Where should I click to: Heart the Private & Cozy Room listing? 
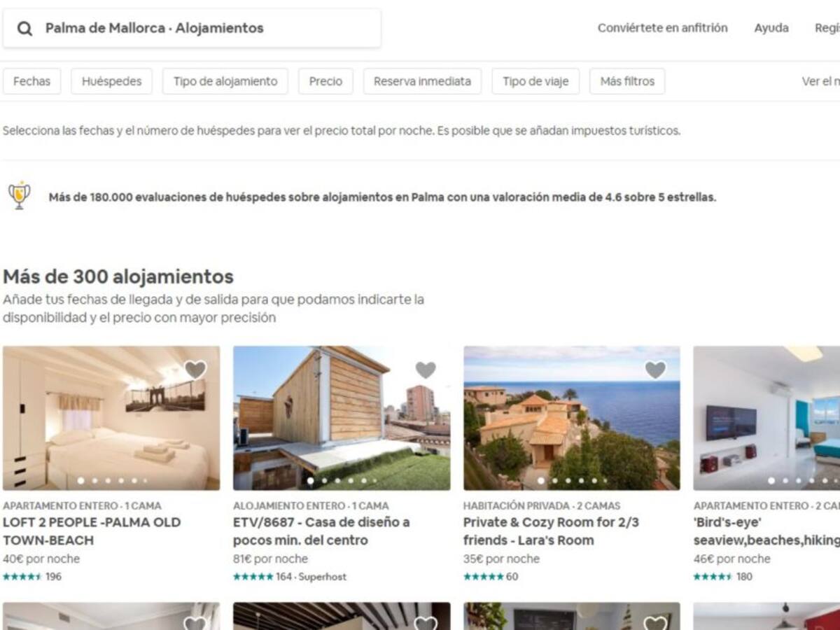point(655,370)
